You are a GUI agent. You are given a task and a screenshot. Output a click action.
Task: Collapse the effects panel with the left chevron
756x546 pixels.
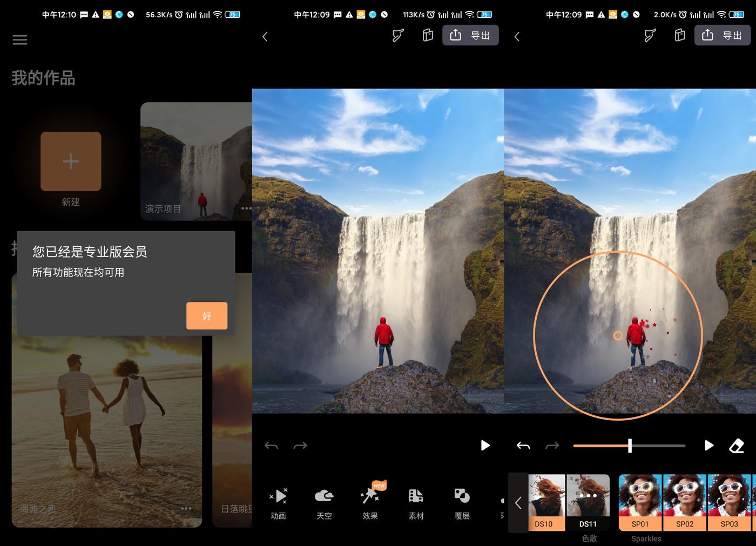coord(517,502)
